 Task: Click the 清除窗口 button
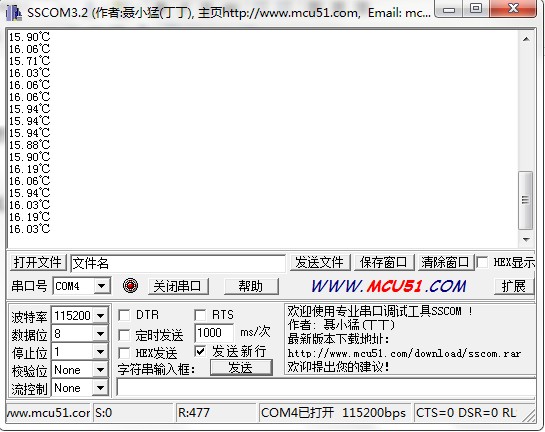tap(445, 262)
